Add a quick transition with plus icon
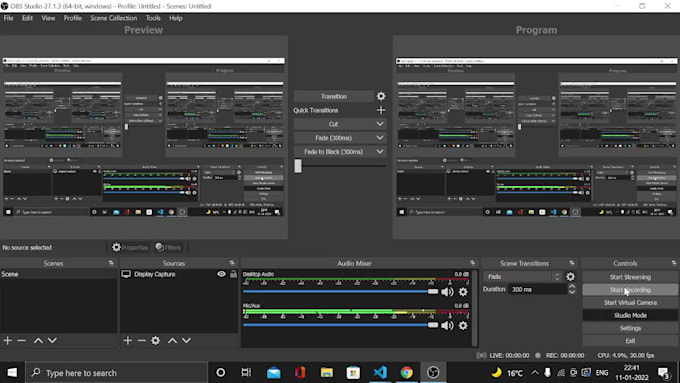This screenshot has width=680, height=383. pyautogui.click(x=381, y=110)
